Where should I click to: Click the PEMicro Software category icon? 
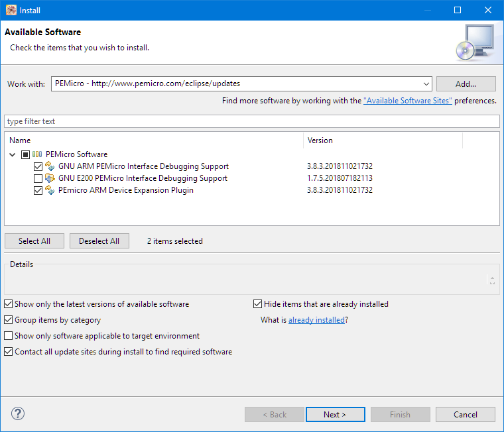(x=37, y=154)
